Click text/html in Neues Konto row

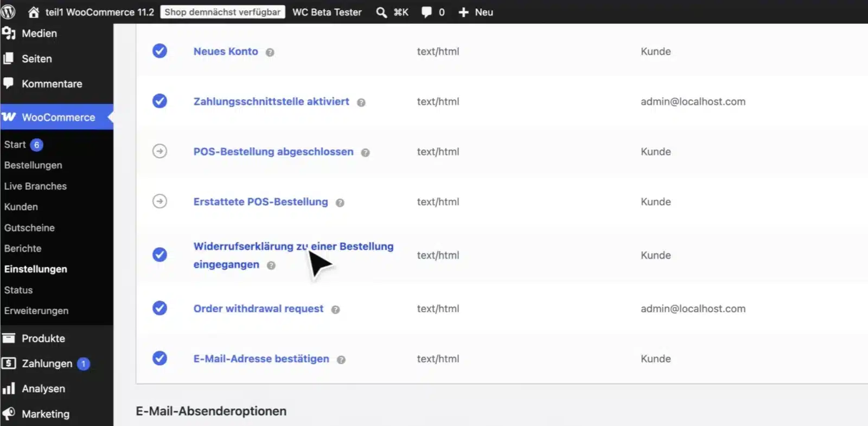(x=438, y=51)
